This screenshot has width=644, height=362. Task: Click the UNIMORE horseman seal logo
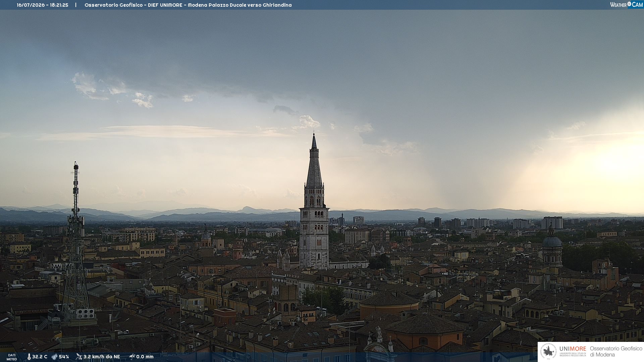coord(548,351)
